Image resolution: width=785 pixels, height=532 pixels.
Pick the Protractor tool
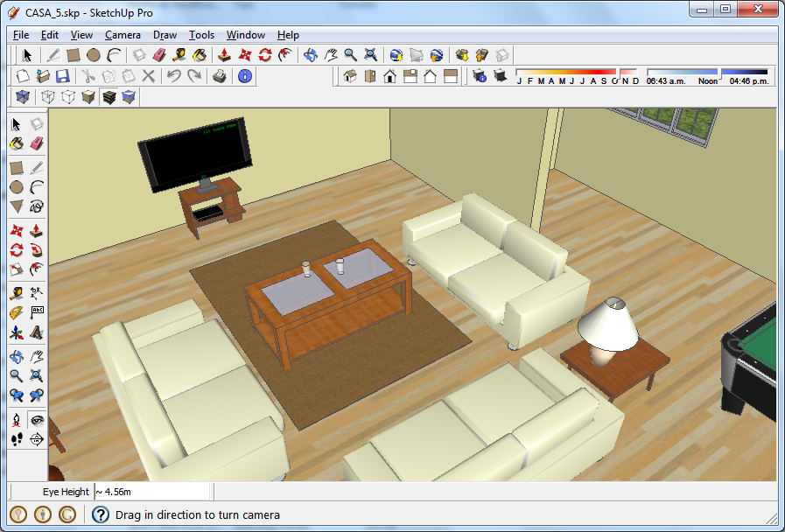pos(17,312)
